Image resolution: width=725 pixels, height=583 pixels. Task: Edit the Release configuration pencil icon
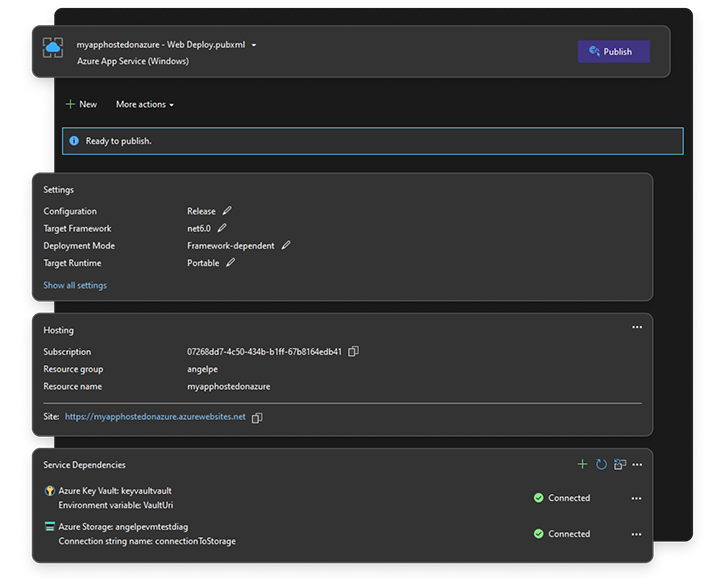coord(227,211)
